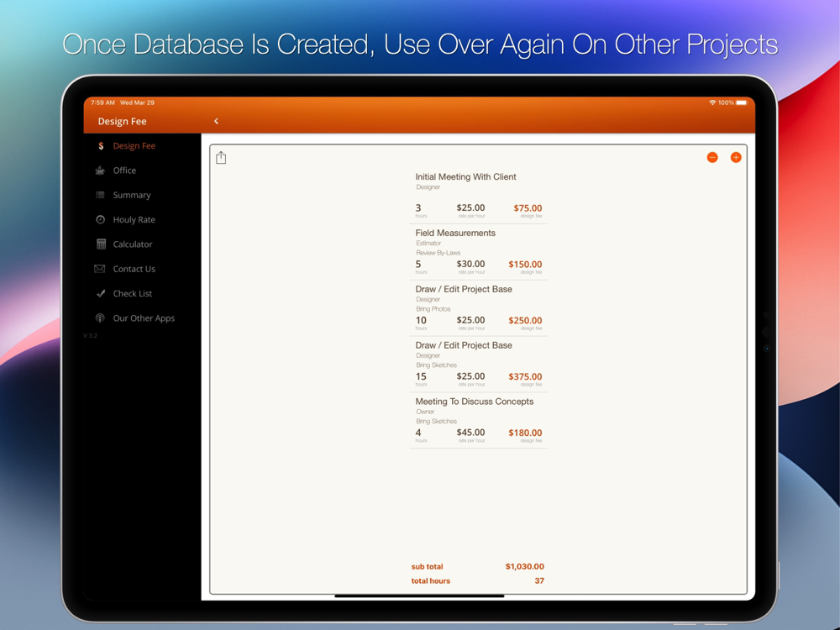Tap the orange minus remove button
Image resolution: width=840 pixels, height=630 pixels.
point(712,157)
